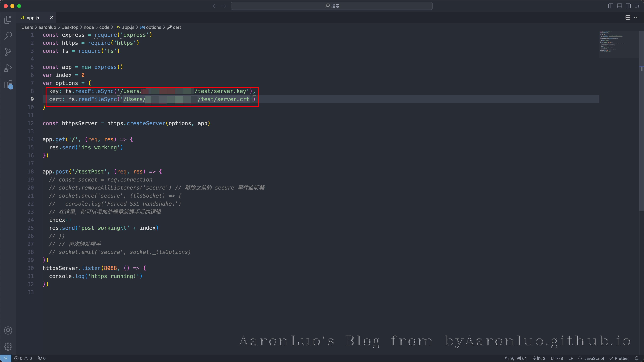Toggle the secondary side bar layout button
The width and height of the screenshot is (644, 362).
pyautogui.click(x=628, y=6)
